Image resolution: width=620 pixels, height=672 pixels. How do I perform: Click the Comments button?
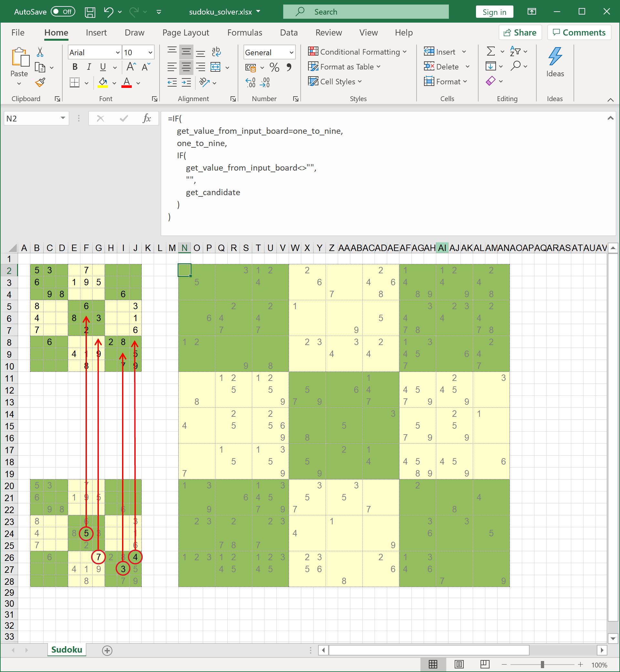coord(578,32)
